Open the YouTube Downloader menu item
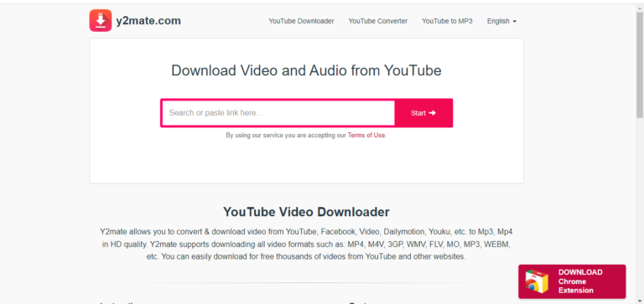This screenshot has width=644, height=304. point(301,21)
